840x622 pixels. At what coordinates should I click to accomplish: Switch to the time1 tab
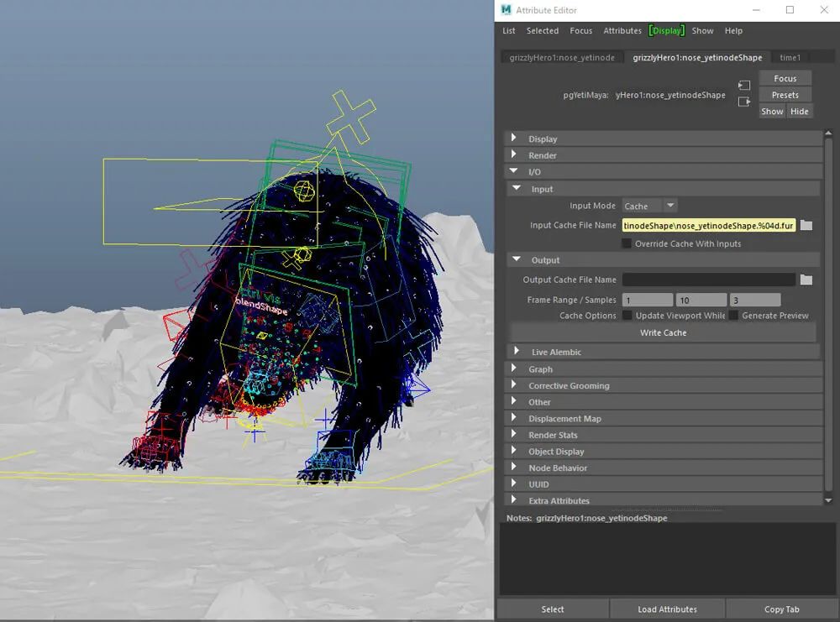pyautogui.click(x=790, y=58)
